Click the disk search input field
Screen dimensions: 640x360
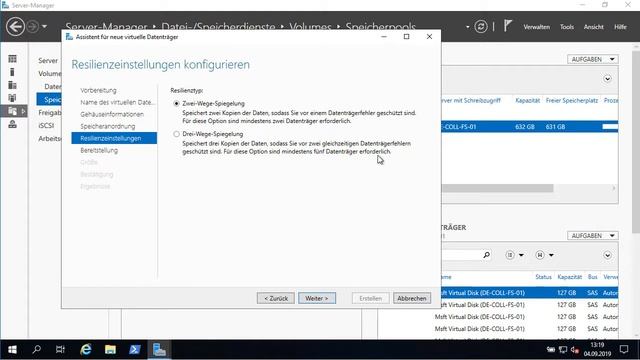[461, 255]
